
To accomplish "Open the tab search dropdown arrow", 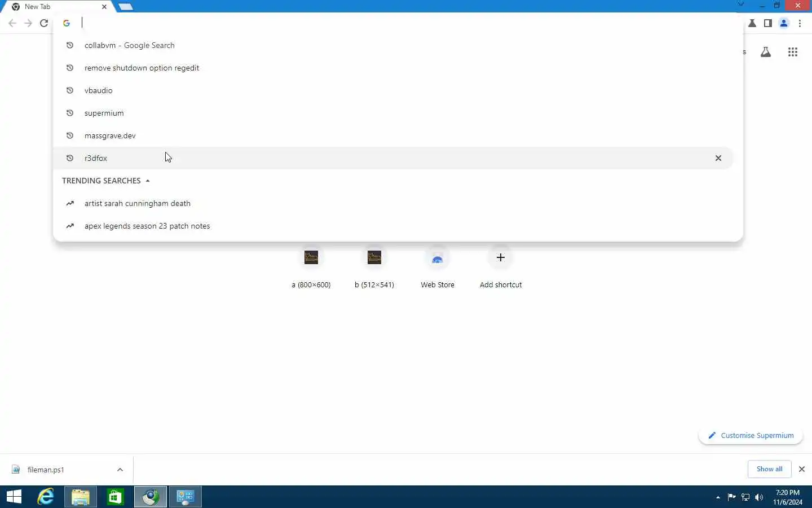I will point(741,5).
